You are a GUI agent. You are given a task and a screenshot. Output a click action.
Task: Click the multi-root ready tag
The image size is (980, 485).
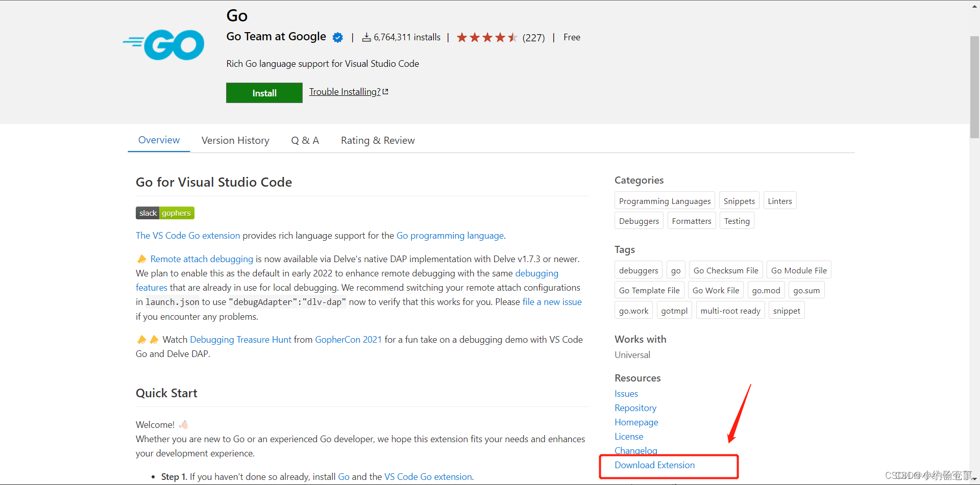[x=730, y=311]
